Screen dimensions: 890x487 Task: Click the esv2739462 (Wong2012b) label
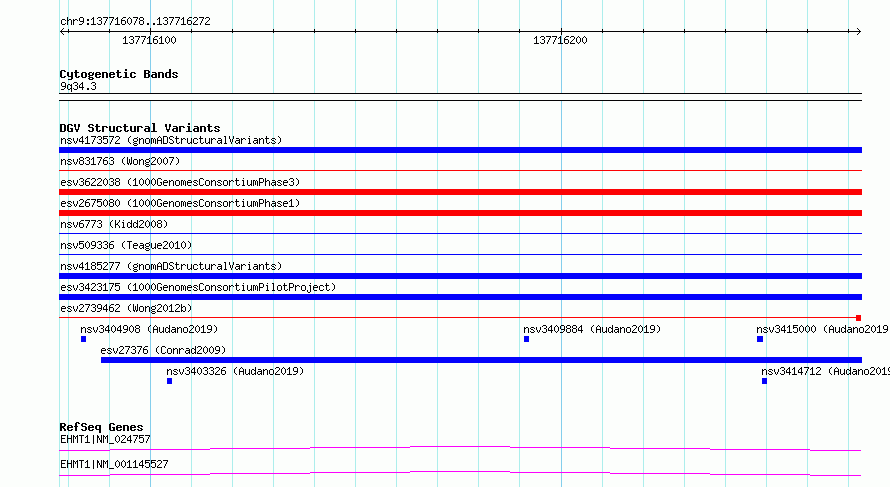126,308
